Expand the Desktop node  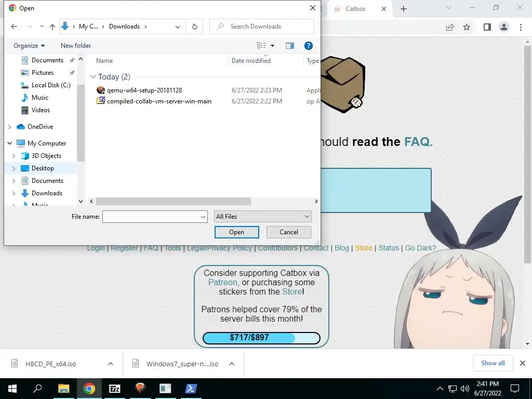click(14, 168)
